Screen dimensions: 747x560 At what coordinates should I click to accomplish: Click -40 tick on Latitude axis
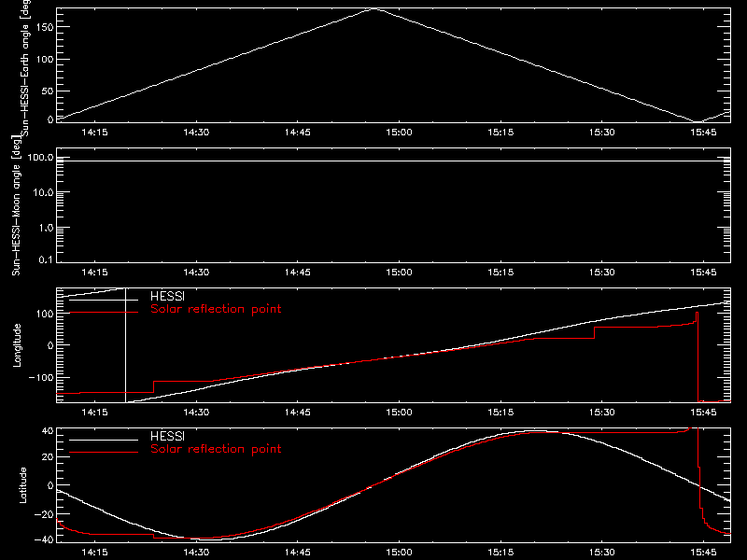point(44,539)
